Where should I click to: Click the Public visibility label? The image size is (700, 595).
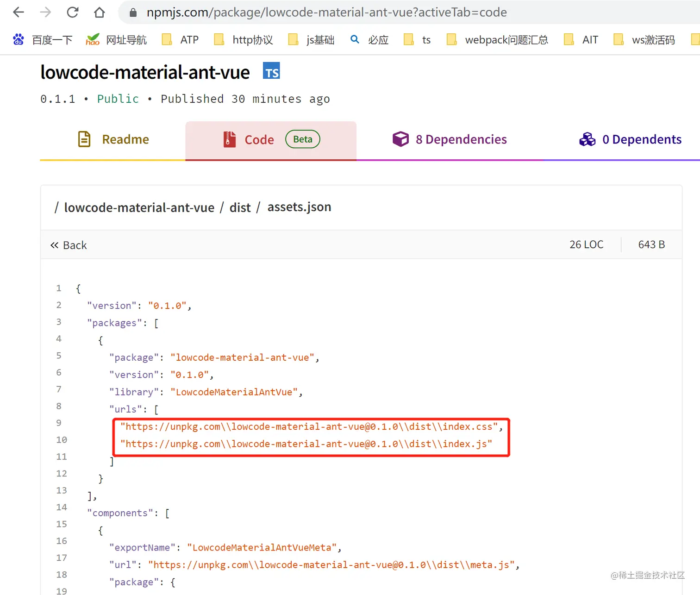tap(118, 99)
